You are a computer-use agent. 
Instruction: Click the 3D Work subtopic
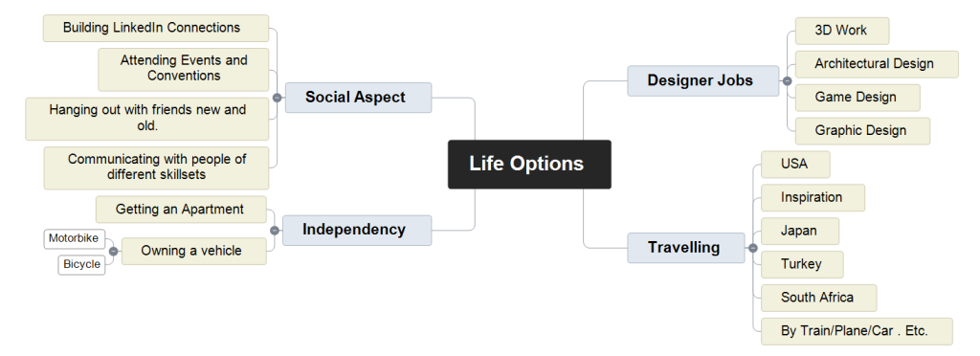pos(842,31)
